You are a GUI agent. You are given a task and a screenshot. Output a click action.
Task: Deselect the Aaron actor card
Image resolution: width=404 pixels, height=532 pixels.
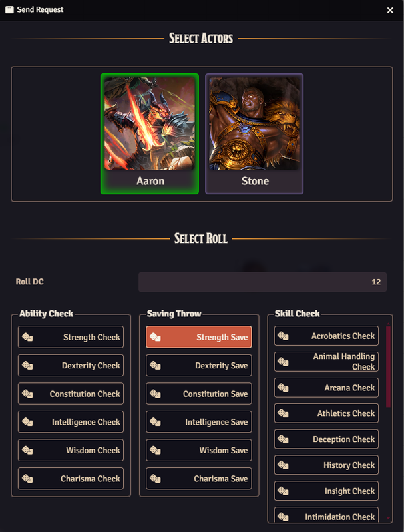[150, 134]
